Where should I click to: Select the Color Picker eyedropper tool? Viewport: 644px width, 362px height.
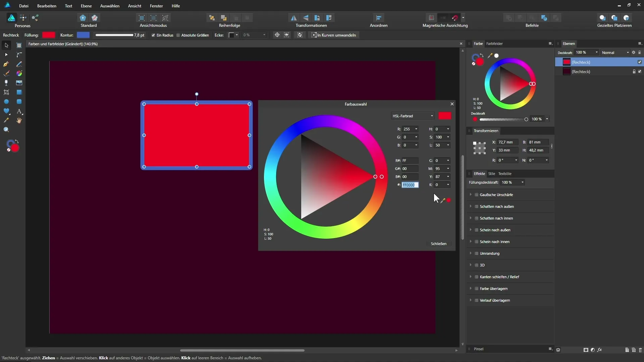tap(6, 120)
